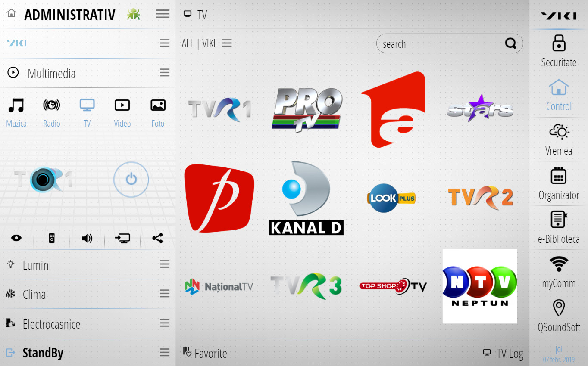The height and width of the screenshot is (366, 588).
Task: Expand the Lumini section menu
Action: tap(164, 264)
